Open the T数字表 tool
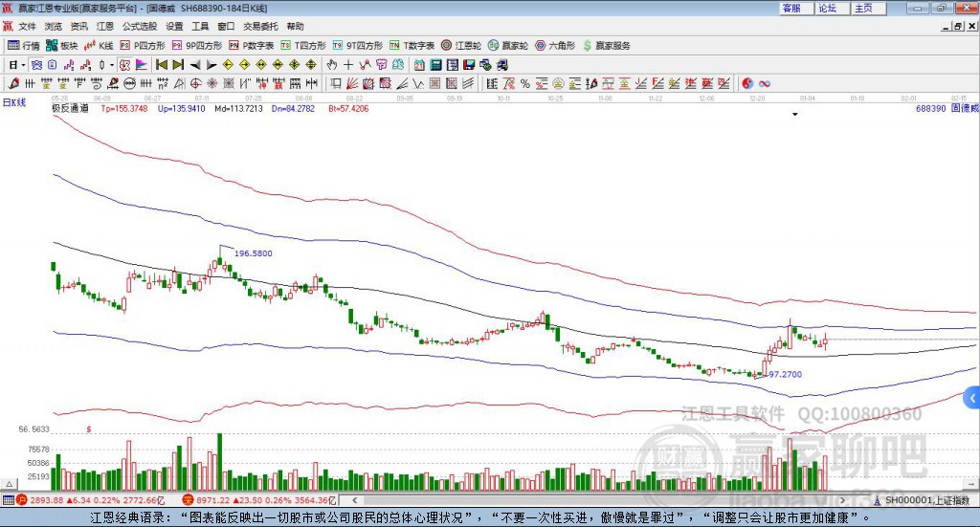Image resolution: width=980 pixels, height=527 pixels. 412,46
